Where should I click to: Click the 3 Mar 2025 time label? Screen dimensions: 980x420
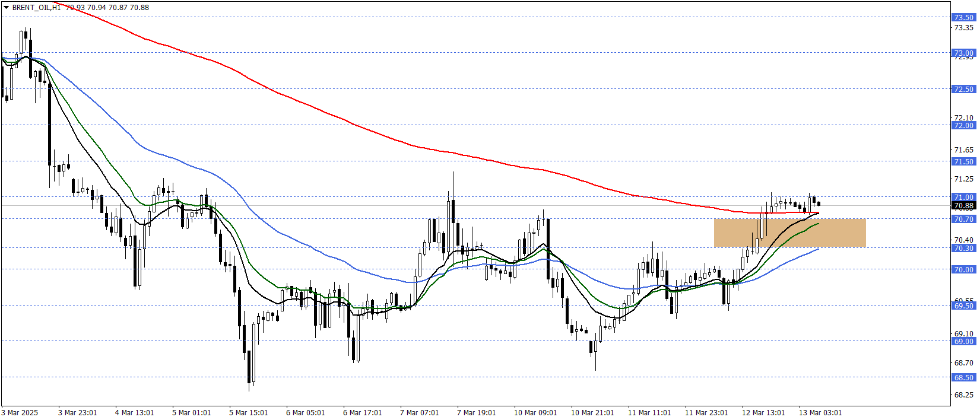coord(20,413)
